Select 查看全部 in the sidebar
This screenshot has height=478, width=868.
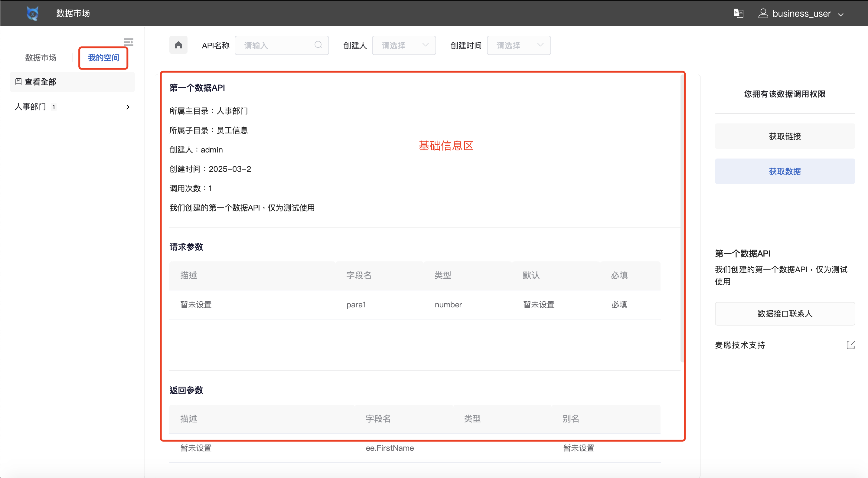[x=72, y=82]
